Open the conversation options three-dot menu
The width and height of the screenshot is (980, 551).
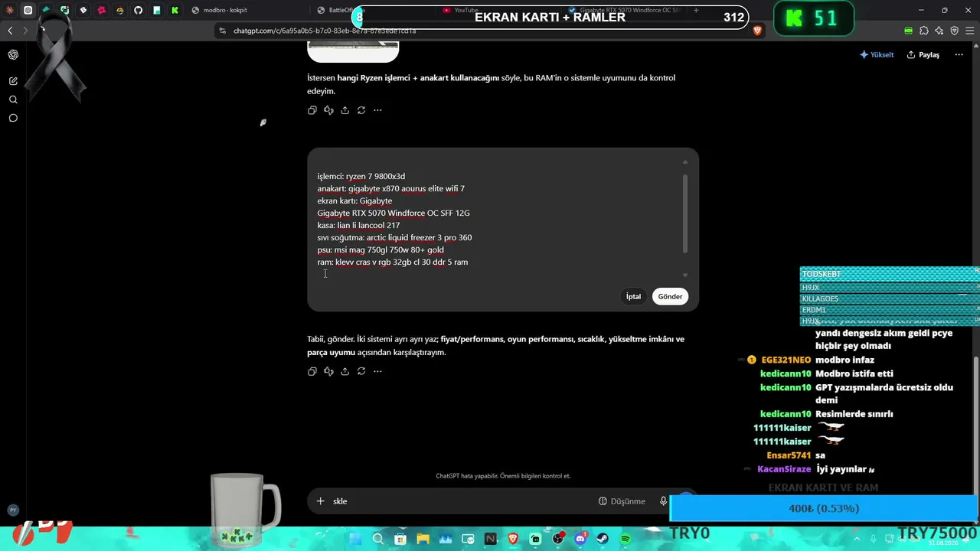[x=959, y=55]
